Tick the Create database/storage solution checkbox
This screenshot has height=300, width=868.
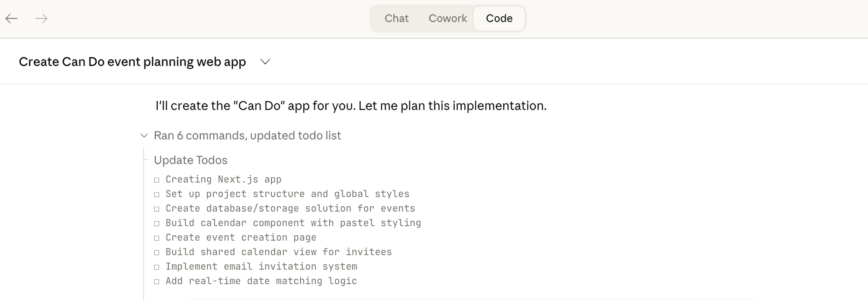pos(157,209)
